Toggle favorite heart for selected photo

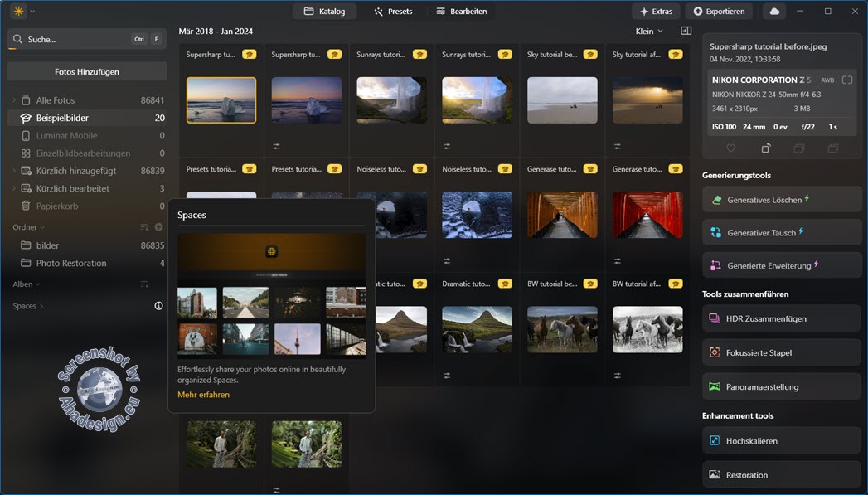pyautogui.click(x=730, y=148)
